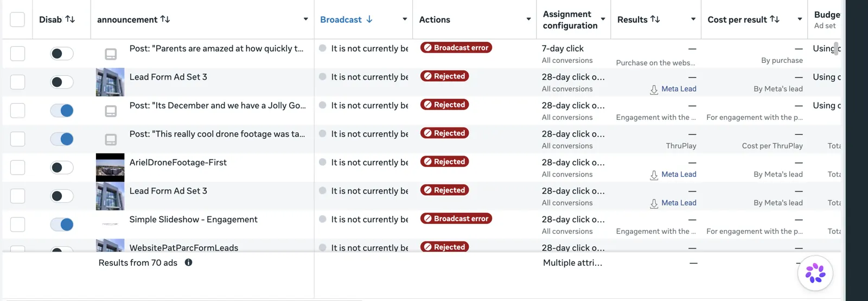
Task: Enable the ArielDroneFootage-First ad toggle
Action: click(62, 168)
